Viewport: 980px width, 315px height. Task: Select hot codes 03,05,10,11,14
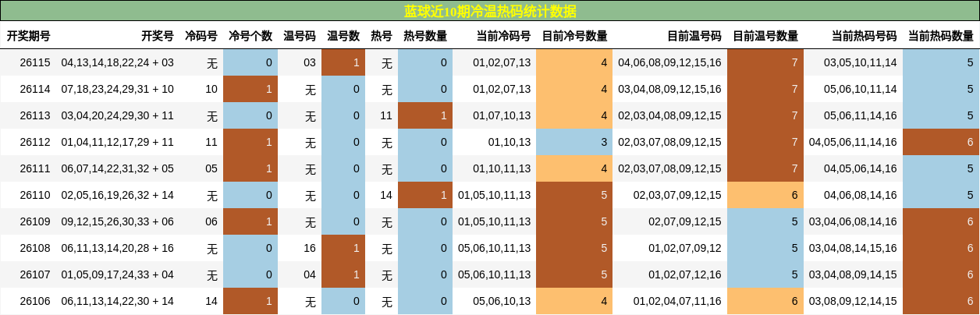[861, 62]
